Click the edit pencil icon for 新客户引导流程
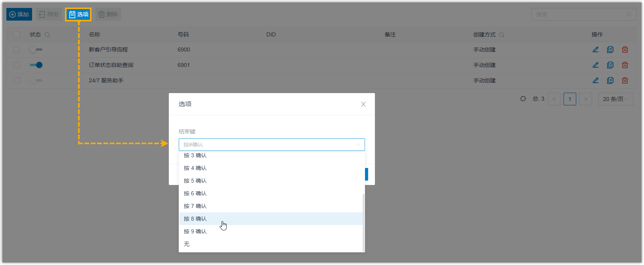The image size is (644, 265). (x=595, y=50)
